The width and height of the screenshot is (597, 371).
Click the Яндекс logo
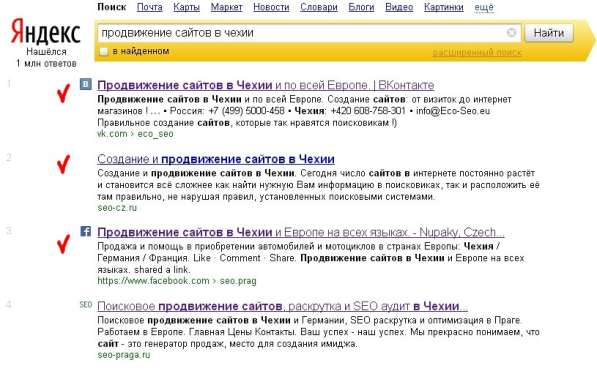pyautogui.click(x=46, y=32)
